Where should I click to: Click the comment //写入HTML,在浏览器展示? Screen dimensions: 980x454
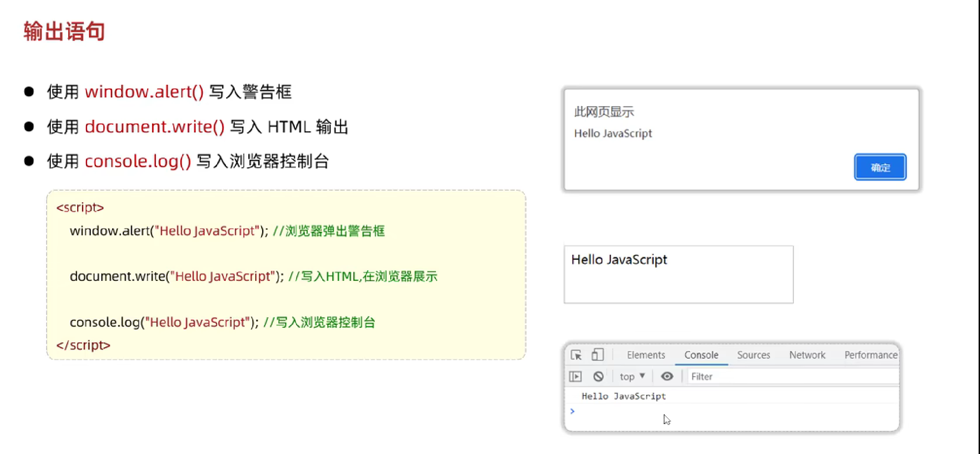click(x=363, y=276)
